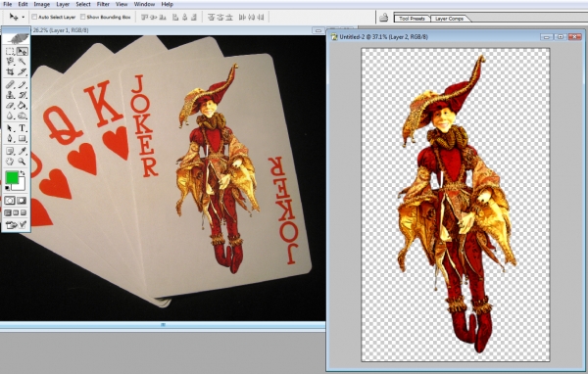Click Align bottom edges button
Viewport: 588px width, 374px height.
pos(163,18)
